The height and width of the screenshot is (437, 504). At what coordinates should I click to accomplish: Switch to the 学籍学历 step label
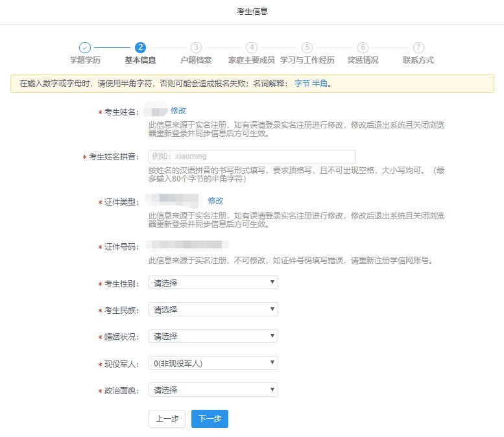(85, 60)
